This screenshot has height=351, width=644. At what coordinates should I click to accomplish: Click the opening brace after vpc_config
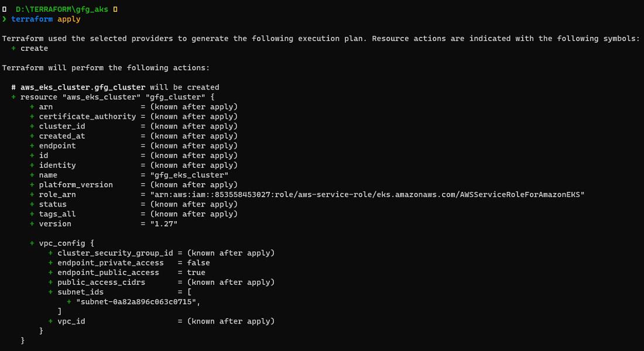point(92,243)
